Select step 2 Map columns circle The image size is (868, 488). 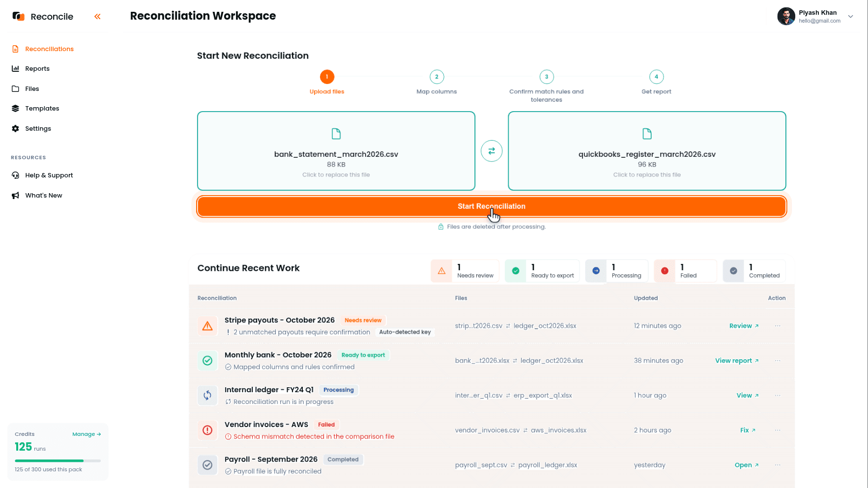[x=436, y=77]
